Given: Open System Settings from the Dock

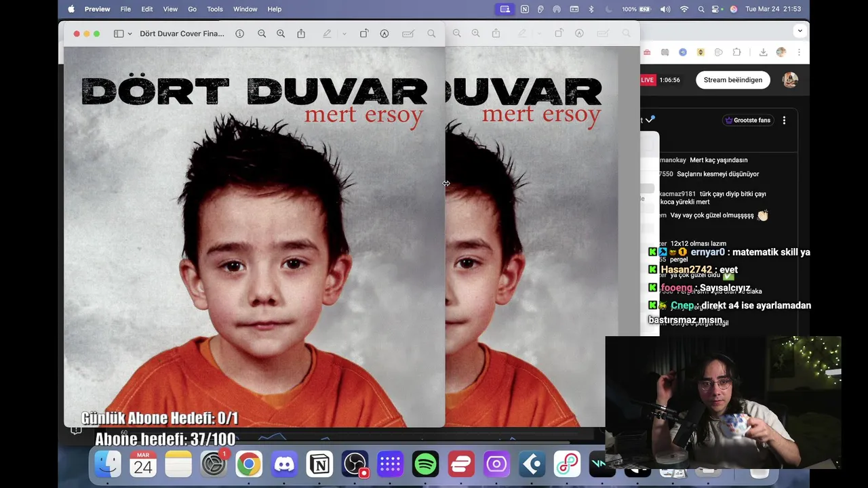Looking at the screenshot, I should [214, 464].
